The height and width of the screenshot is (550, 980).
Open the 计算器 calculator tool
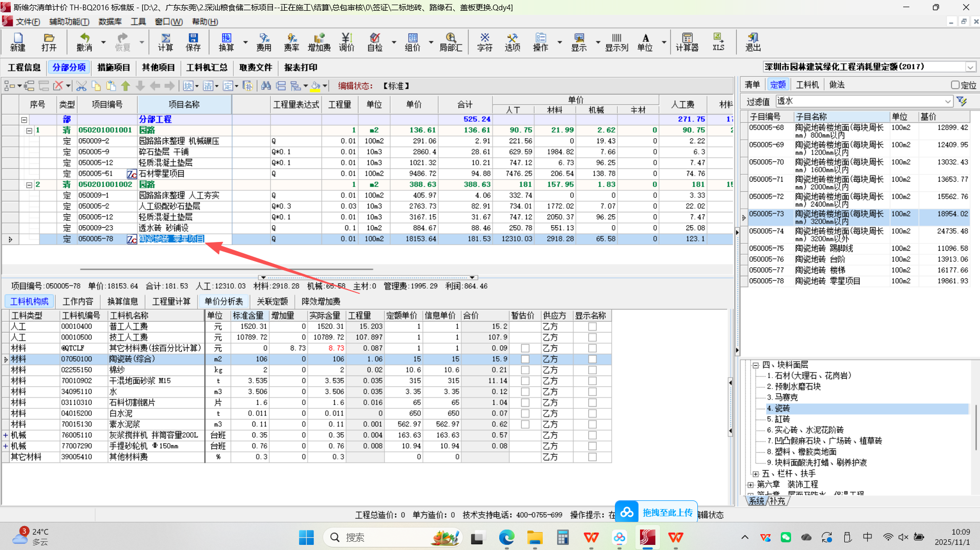[687, 41]
